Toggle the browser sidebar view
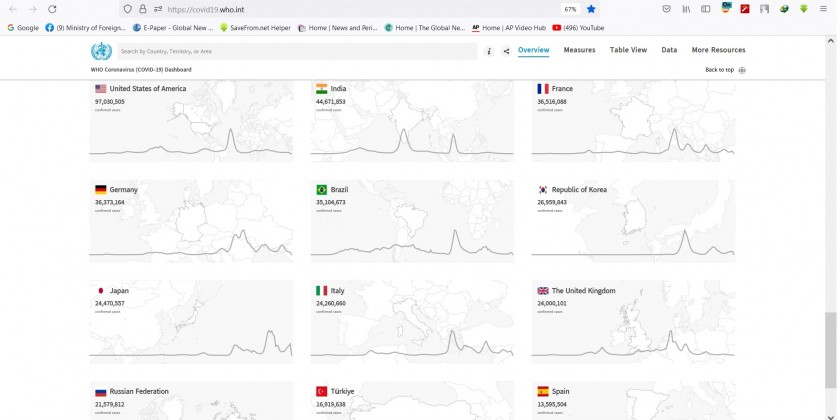 pyautogui.click(x=706, y=9)
